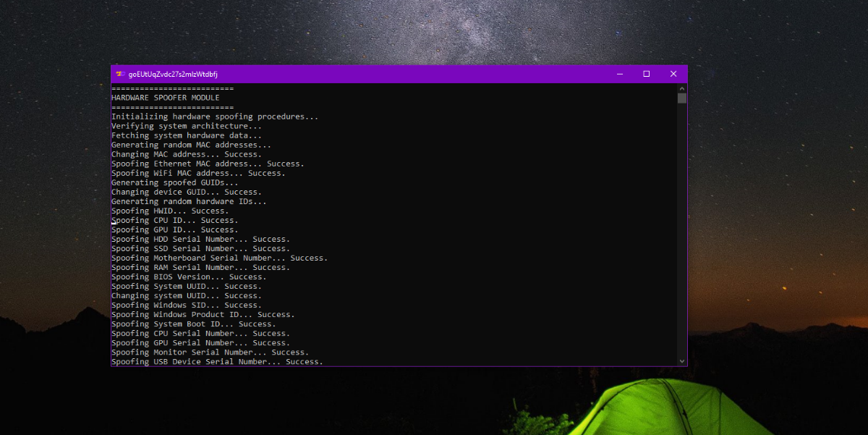Click the 'Spoofing Motherboard Serial Number' line
The height and width of the screenshot is (435, 868).
pyautogui.click(x=219, y=258)
